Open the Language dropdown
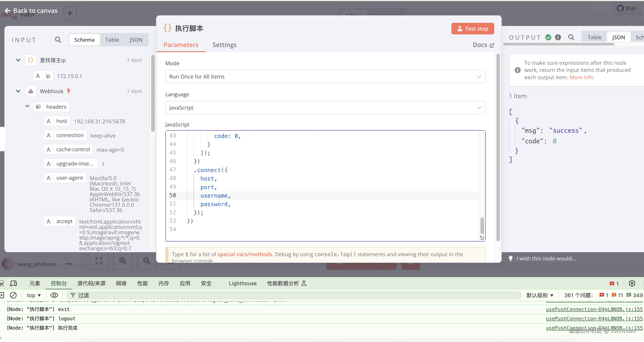Image resolution: width=644 pixels, height=342 pixels. tap(325, 108)
